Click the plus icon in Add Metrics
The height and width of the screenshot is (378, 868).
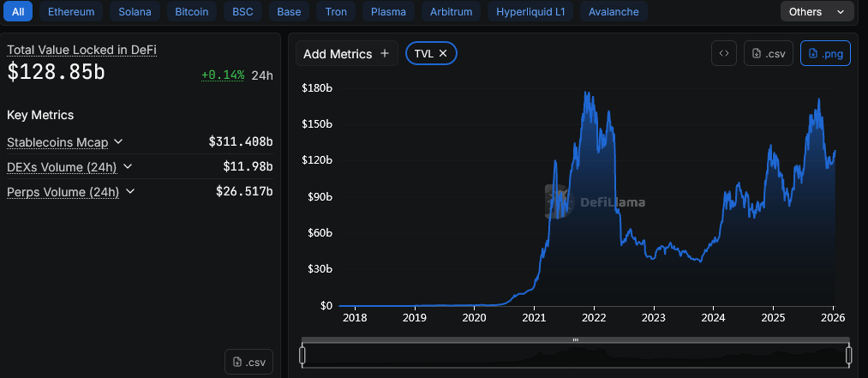(x=385, y=53)
